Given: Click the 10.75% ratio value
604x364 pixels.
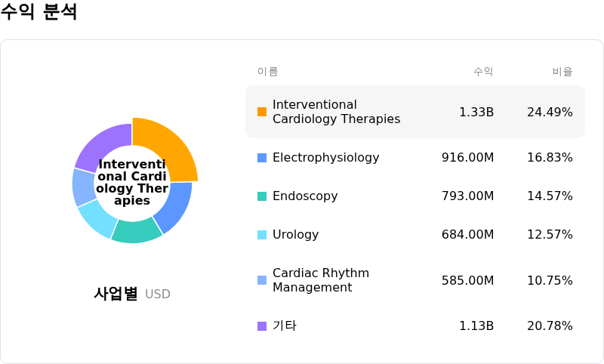Looking at the screenshot, I should point(550,280).
